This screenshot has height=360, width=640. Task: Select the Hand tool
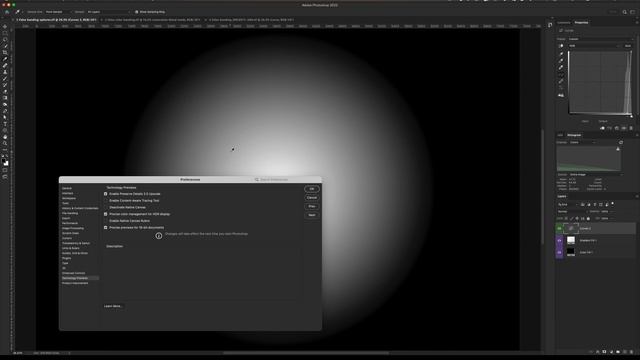click(5, 137)
